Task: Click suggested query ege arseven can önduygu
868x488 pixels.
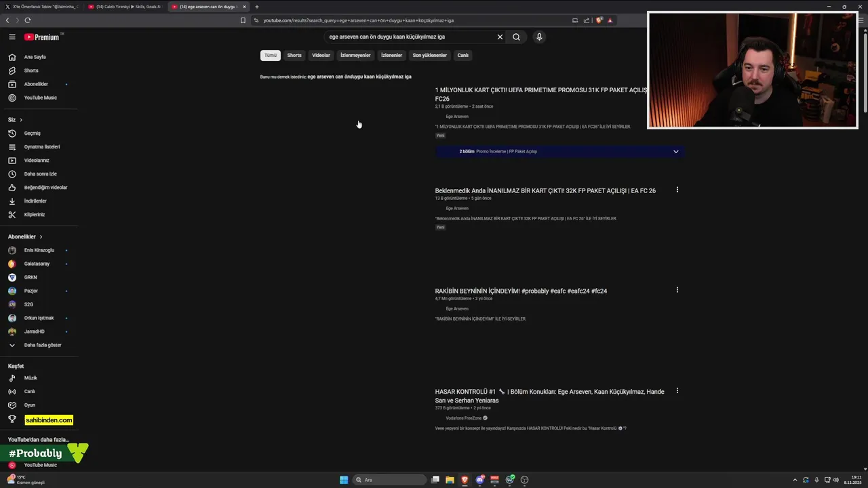Action: click(x=359, y=77)
